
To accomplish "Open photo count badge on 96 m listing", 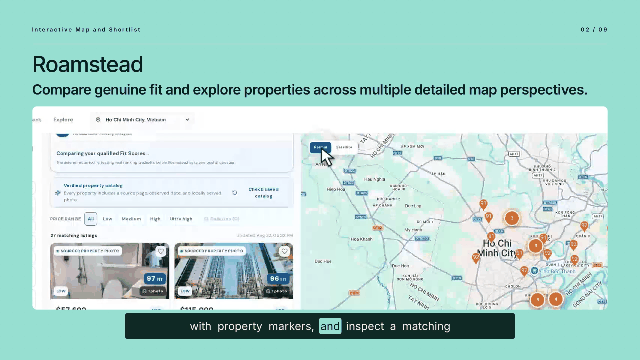I will 277,291.
